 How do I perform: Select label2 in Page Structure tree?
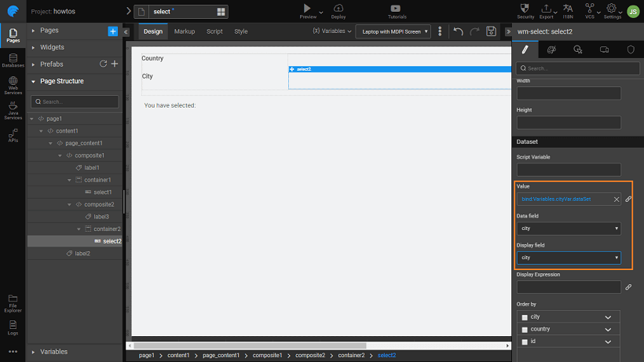point(82,254)
